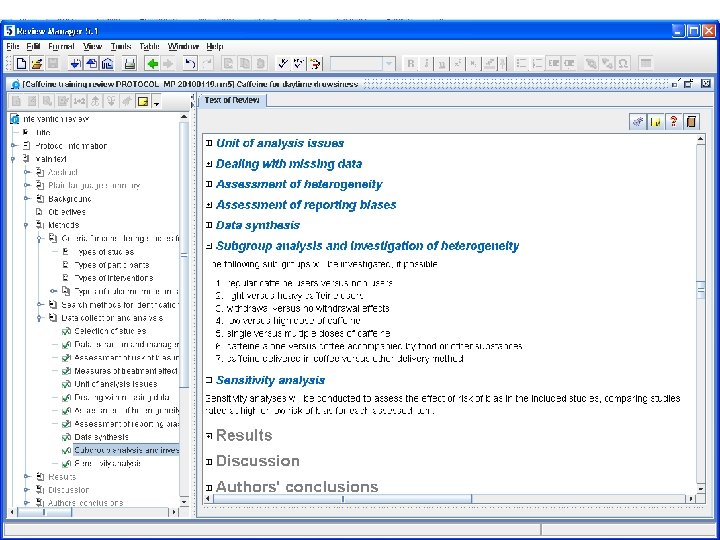The height and width of the screenshot is (540, 720).
Task: Expand Dealing with missing data heading
Action: point(209,164)
